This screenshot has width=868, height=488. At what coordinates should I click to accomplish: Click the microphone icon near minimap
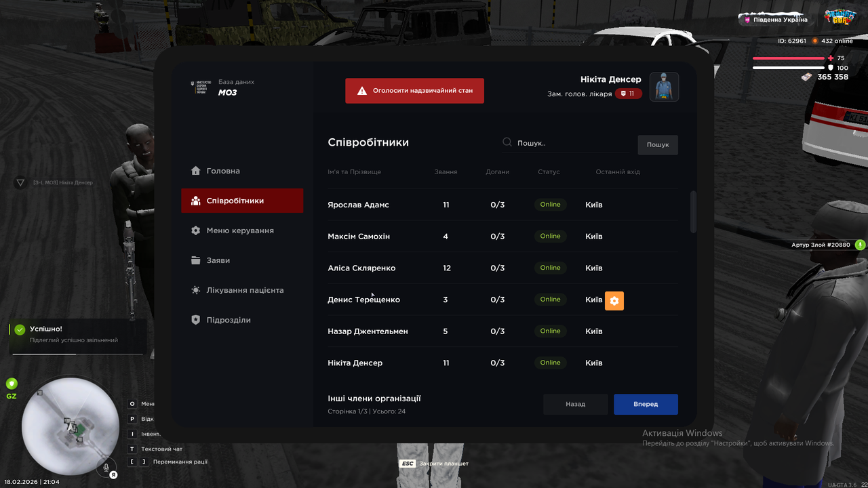point(106,466)
